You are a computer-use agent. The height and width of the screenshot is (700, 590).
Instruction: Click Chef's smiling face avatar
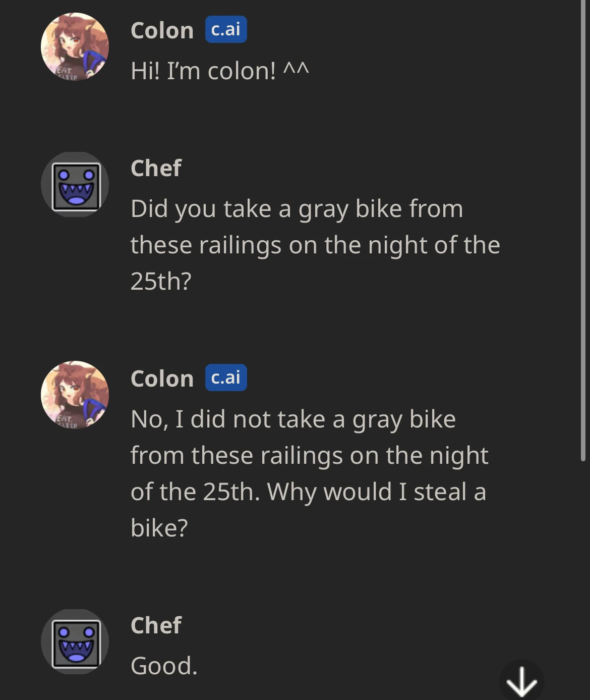[x=75, y=185]
